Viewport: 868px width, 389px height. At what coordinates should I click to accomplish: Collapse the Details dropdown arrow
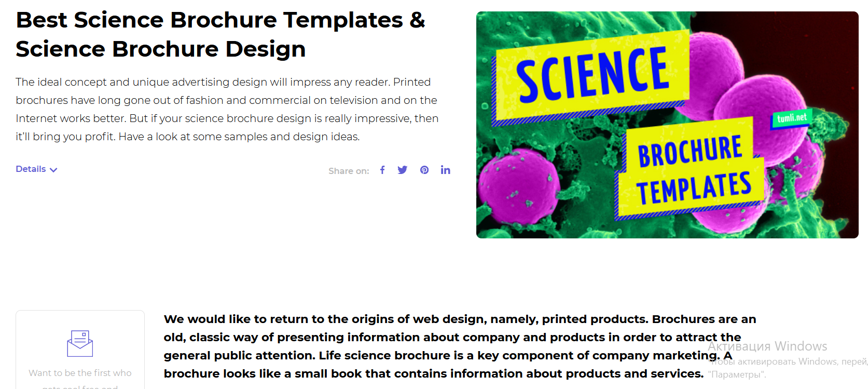coord(53,169)
